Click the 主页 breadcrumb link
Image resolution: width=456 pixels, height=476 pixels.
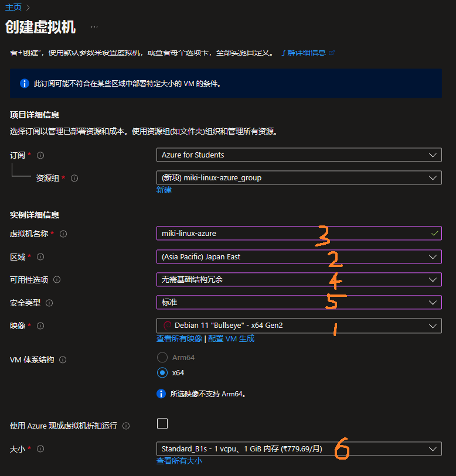13,7
